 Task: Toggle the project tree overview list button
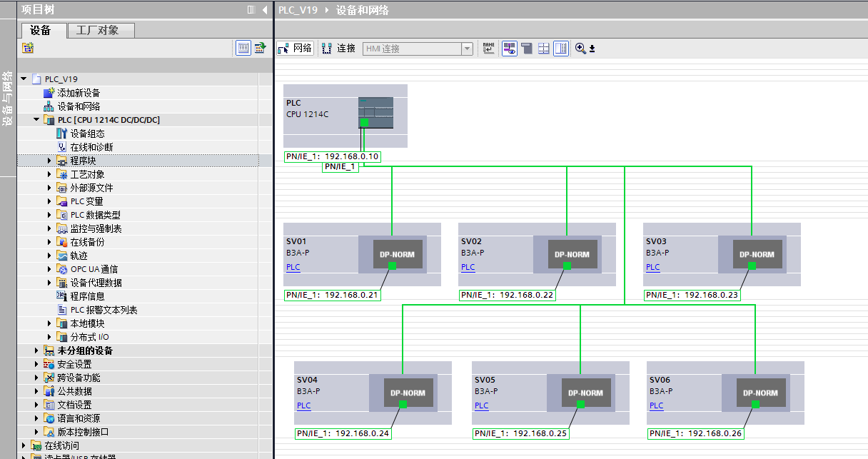[x=243, y=48]
